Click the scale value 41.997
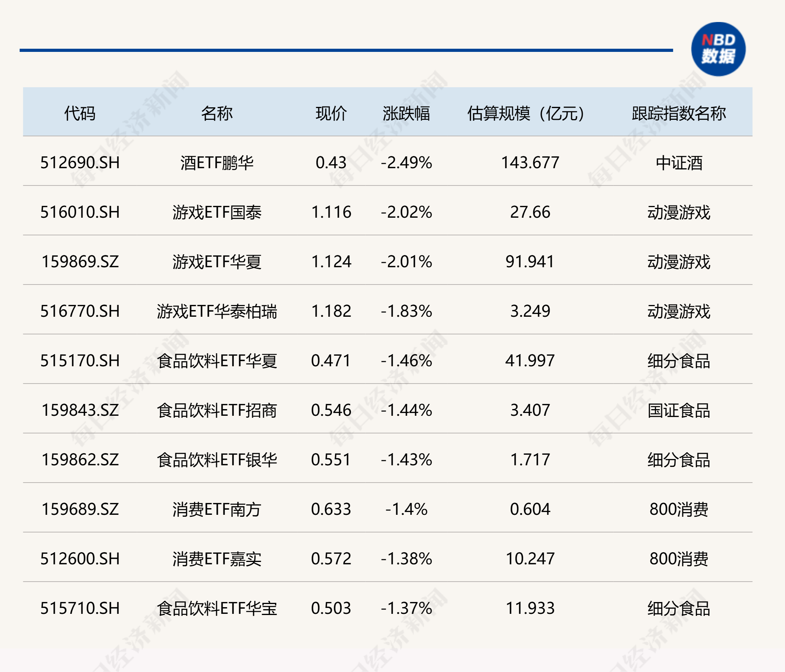 point(530,361)
